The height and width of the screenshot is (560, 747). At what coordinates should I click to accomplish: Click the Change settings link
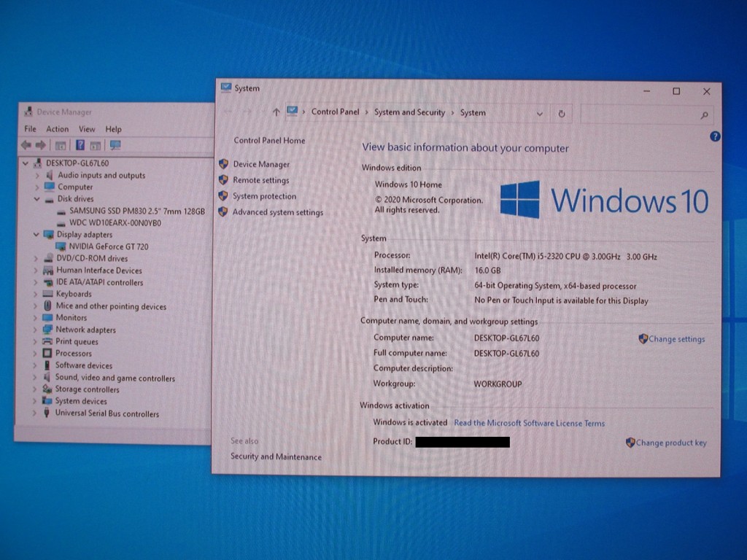coord(676,339)
